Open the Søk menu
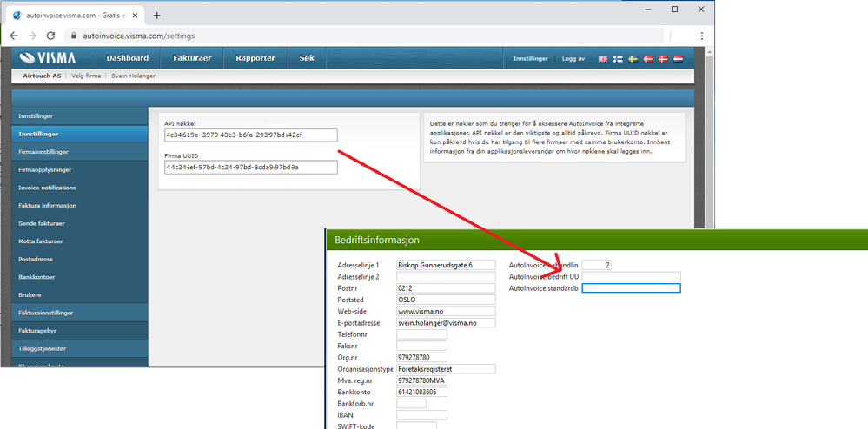Image resolution: width=868 pixels, height=429 pixels. (307, 58)
